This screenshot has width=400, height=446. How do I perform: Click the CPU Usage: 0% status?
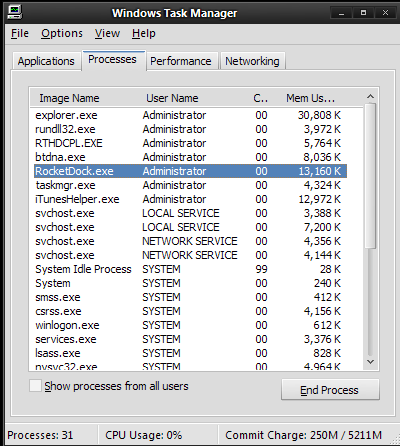(144, 435)
